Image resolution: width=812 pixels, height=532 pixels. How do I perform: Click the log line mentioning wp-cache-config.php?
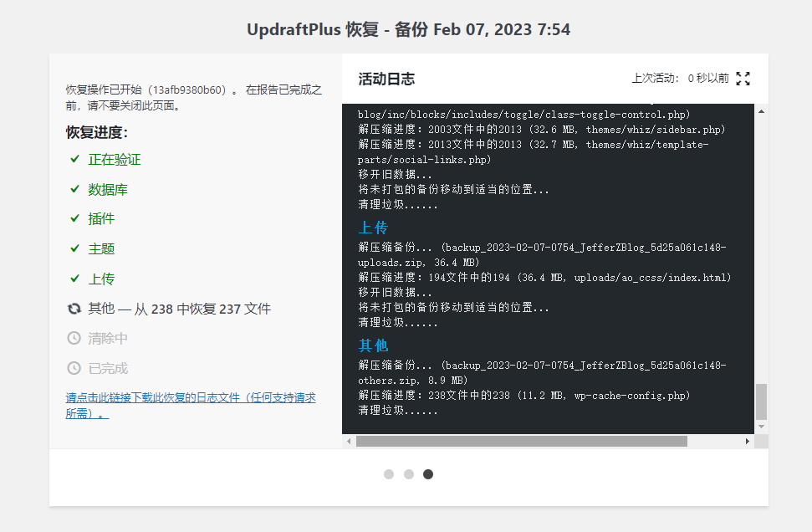pos(524,396)
